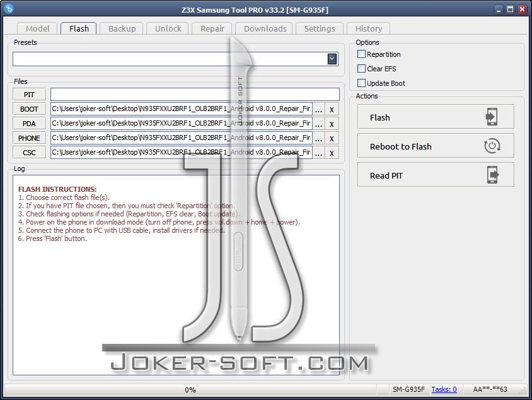Click the PIT file button
The width and height of the screenshot is (532, 400).
click(x=29, y=95)
